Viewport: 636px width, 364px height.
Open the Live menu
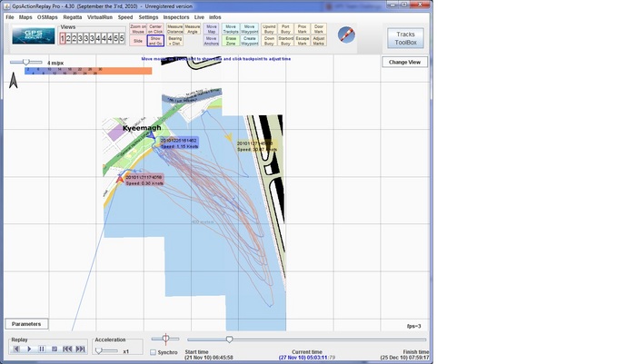pos(199,17)
